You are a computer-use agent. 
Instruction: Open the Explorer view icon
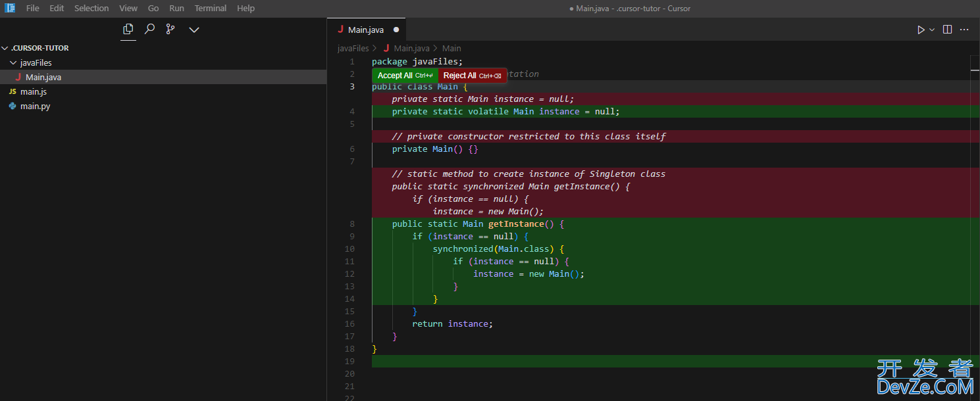[128, 29]
